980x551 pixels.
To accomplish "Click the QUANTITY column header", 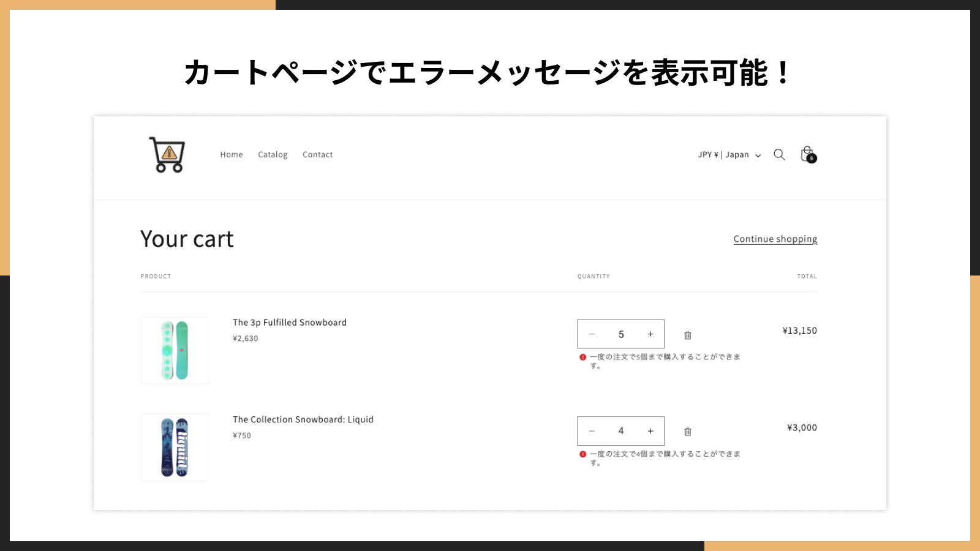I will 594,276.
